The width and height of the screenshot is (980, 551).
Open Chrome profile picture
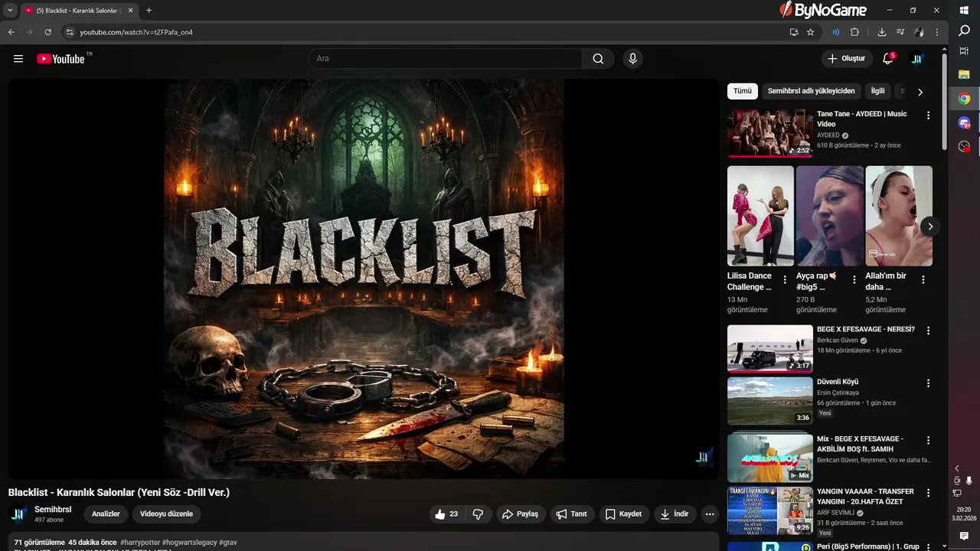pyautogui.click(x=919, y=32)
